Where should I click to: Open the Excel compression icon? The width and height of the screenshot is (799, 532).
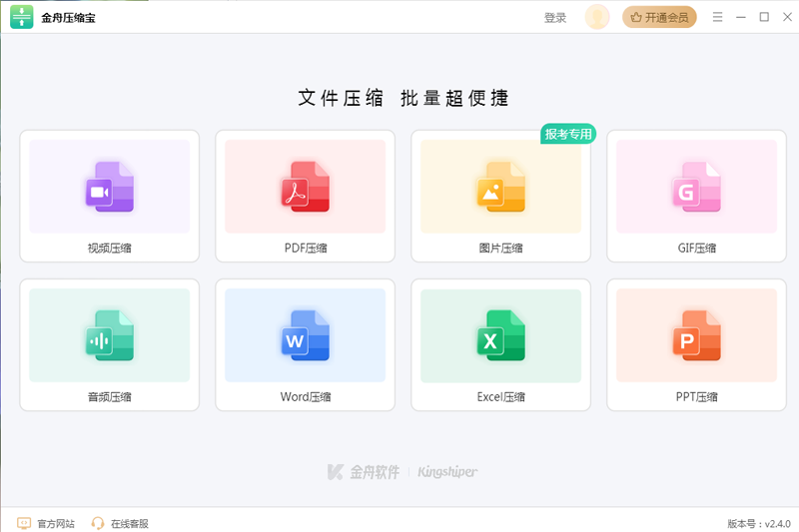tap(500, 335)
